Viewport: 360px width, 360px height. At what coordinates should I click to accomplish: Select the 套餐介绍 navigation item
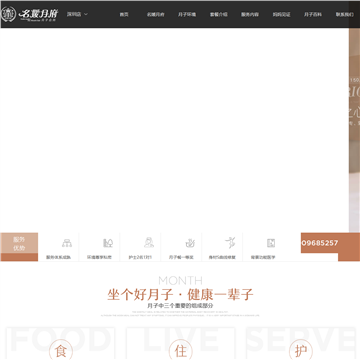(219, 14)
